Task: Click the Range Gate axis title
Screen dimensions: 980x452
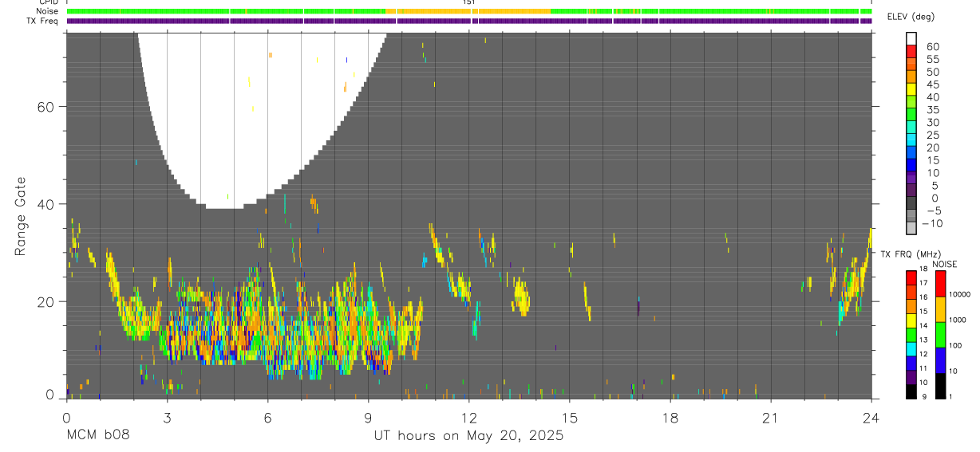Action: 22,216
